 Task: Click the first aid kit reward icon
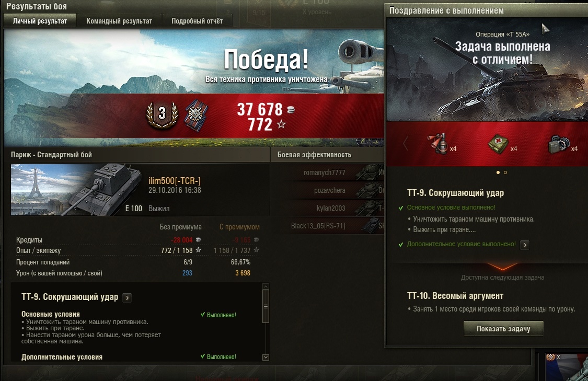[498, 143]
